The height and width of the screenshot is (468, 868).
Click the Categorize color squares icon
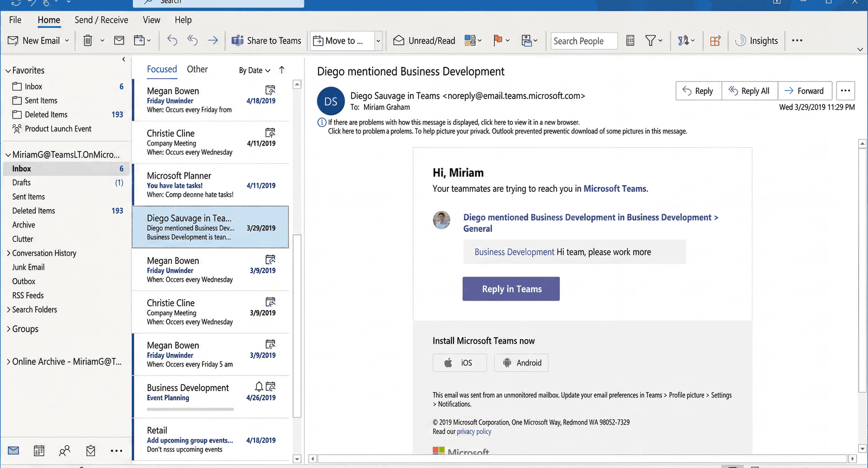470,41
